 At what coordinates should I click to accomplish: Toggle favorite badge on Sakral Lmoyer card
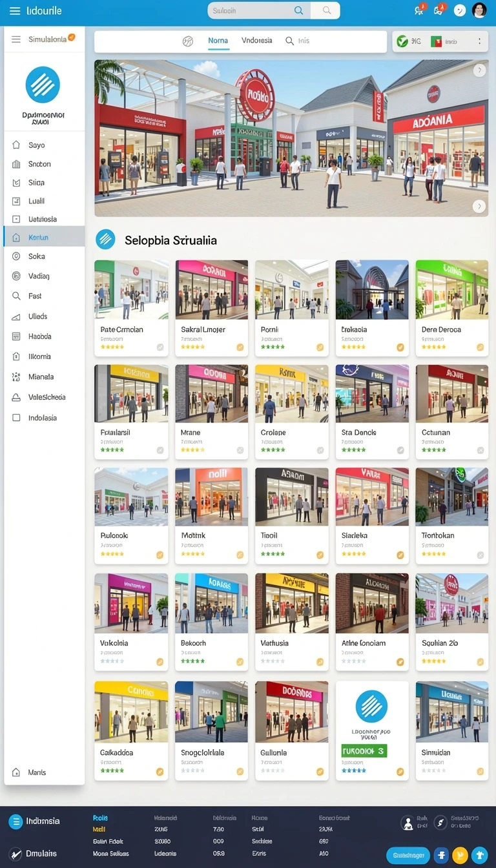(240, 347)
